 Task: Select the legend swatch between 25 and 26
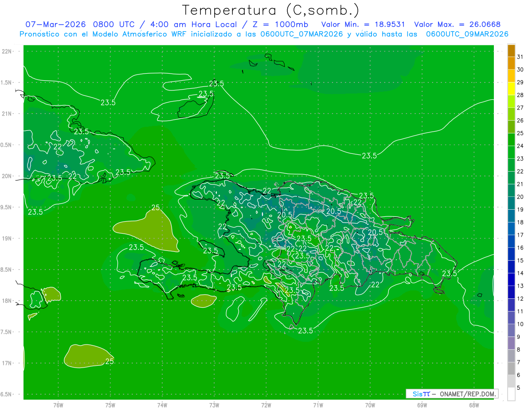(x=511, y=127)
